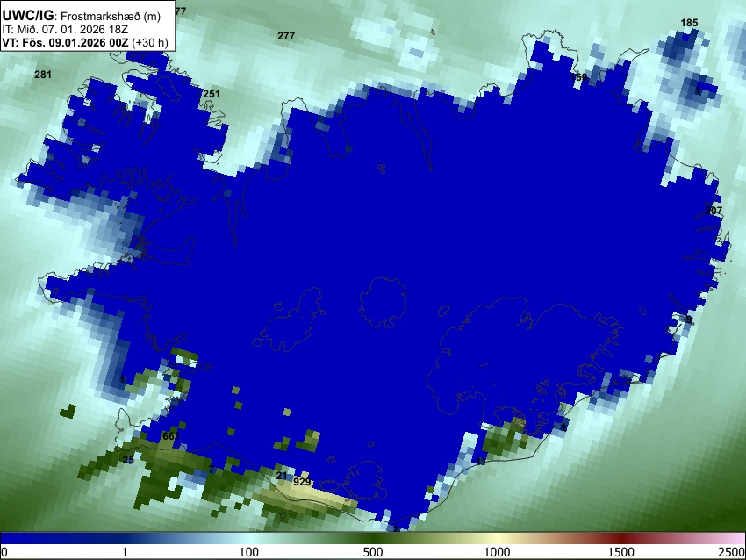The image size is (746, 560).
Task: Click the "UWC/IG" heading in the map legend box
Action: [x=27, y=15]
